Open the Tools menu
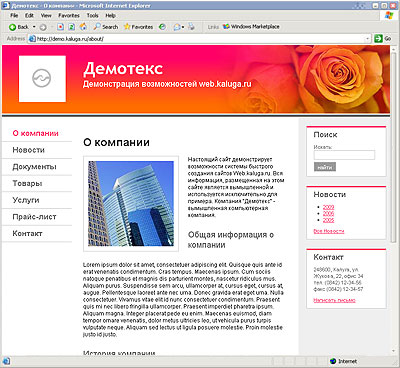 (92, 15)
